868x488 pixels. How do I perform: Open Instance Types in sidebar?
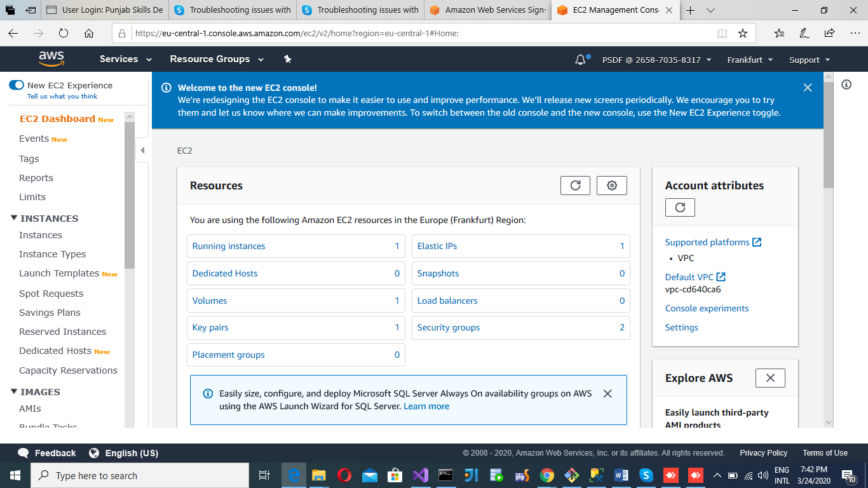52,254
